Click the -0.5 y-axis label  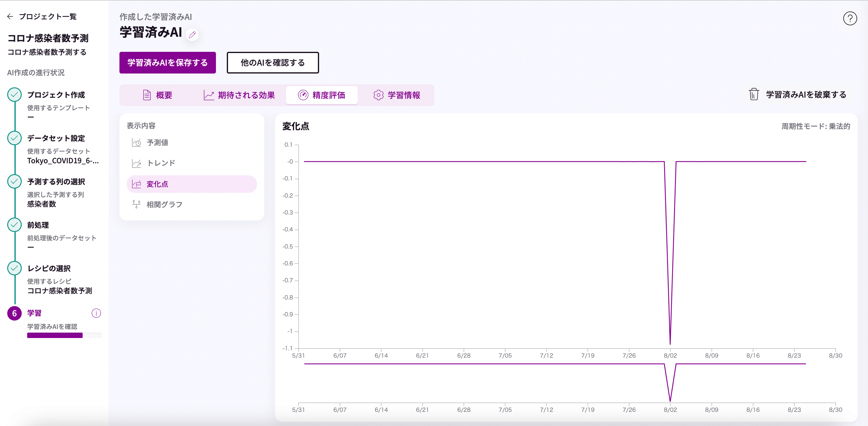click(x=287, y=246)
